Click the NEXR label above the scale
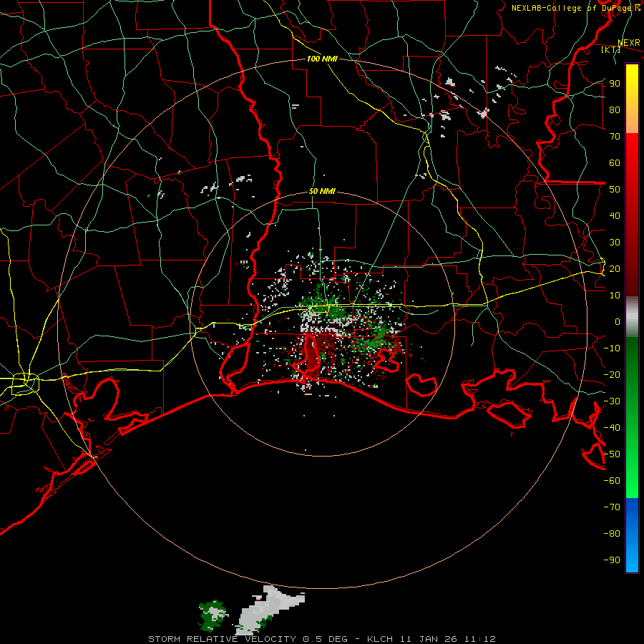Image resolution: width=644 pixels, height=644 pixels. [628, 43]
